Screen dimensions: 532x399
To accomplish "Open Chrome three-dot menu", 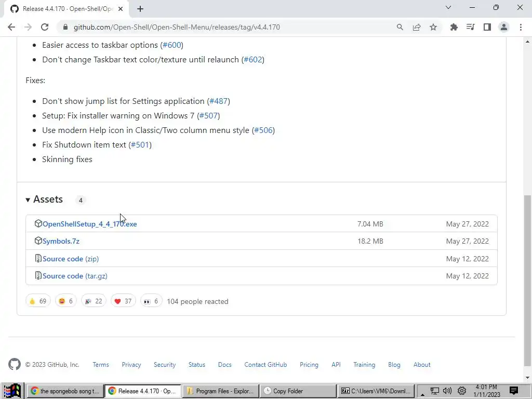I will tap(521, 27).
